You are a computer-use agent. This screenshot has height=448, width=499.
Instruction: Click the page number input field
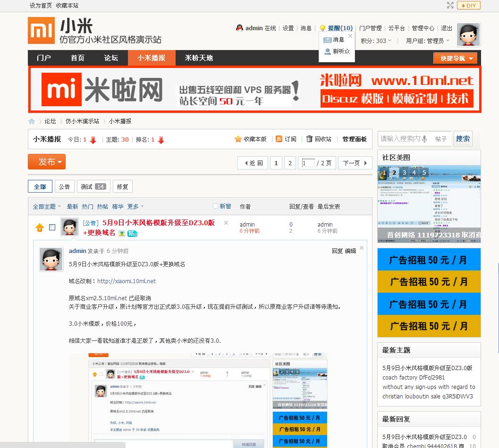pos(308,163)
